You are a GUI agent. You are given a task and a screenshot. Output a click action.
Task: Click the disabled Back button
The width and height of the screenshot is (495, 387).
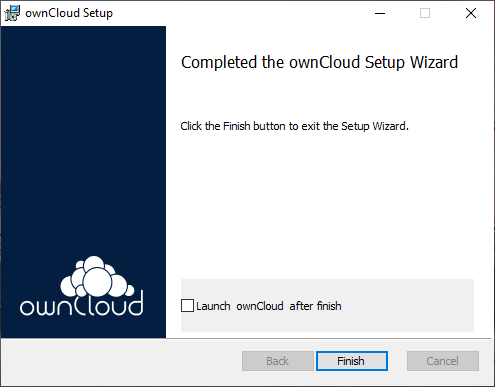(278, 361)
